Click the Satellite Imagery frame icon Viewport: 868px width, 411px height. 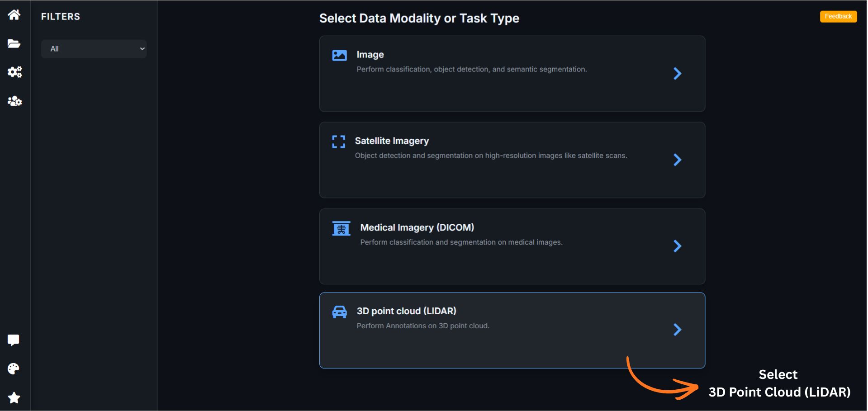coord(338,142)
